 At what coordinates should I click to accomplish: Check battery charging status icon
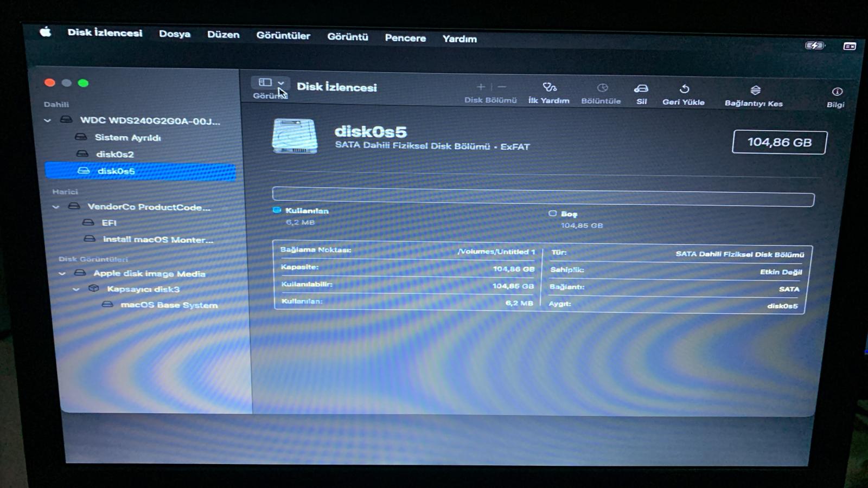point(814,46)
